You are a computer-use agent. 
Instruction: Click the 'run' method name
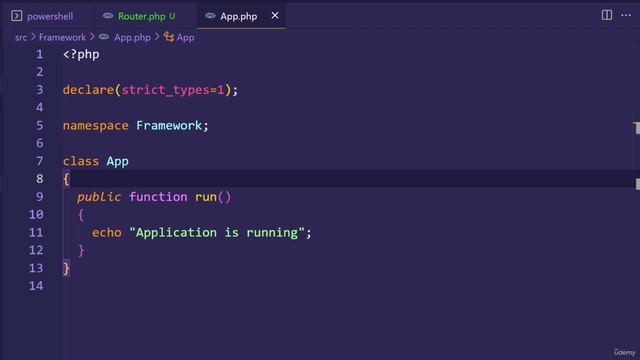206,197
